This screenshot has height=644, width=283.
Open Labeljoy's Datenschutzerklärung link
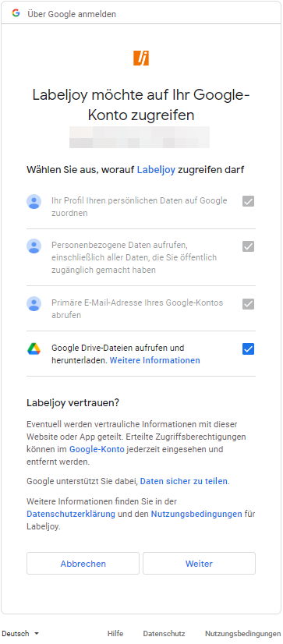[71, 514]
